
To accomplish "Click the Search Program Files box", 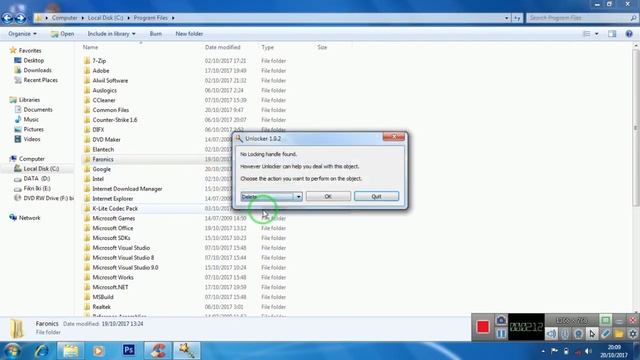I will click(x=582, y=18).
